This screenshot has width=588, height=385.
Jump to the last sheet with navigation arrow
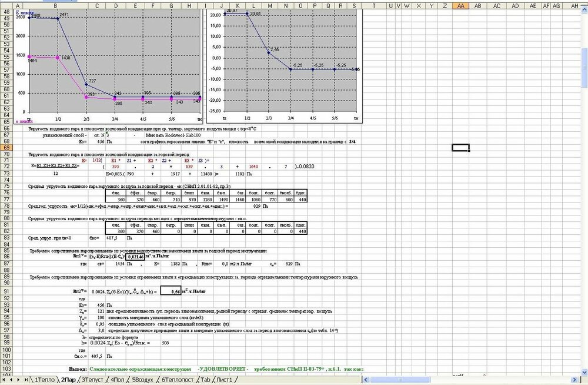25,380
